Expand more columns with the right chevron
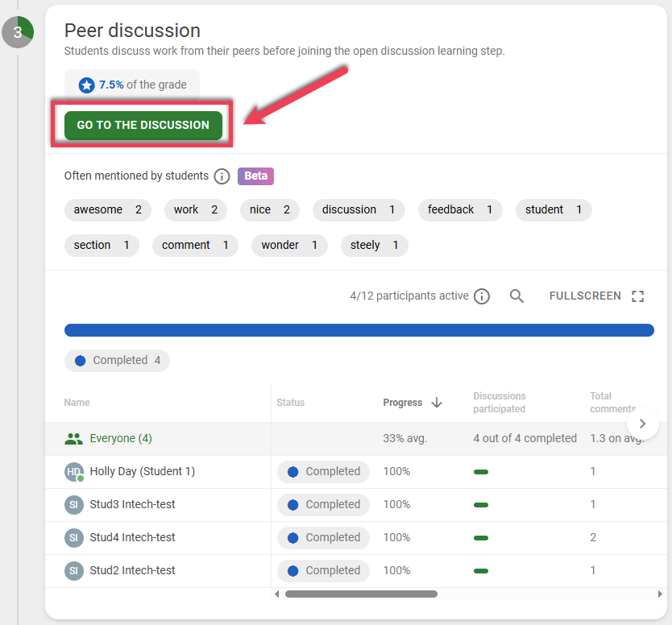This screenshot has width=672, height=625. (643, 423)
